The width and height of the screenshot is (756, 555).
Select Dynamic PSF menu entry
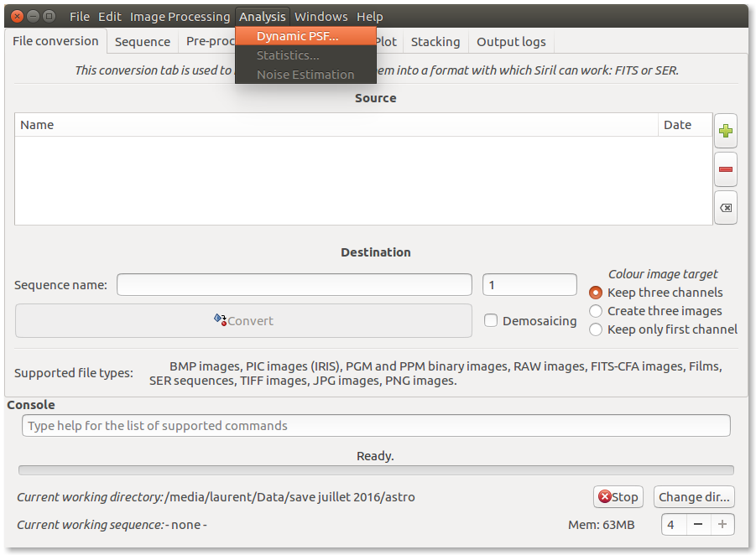click(x=298, y=36)
